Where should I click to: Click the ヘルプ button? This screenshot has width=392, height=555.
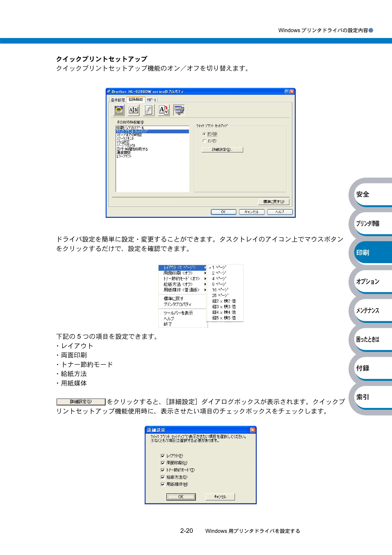280,212
